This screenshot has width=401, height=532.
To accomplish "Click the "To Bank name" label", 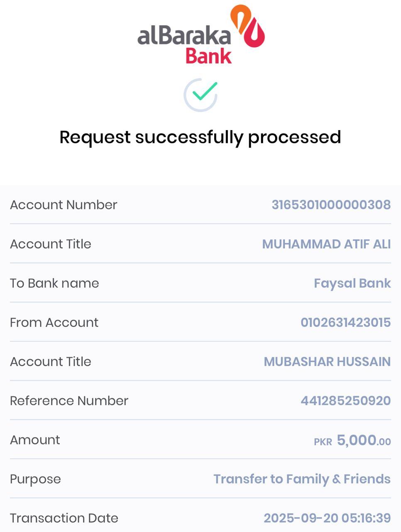I will (x=54, y=283).
